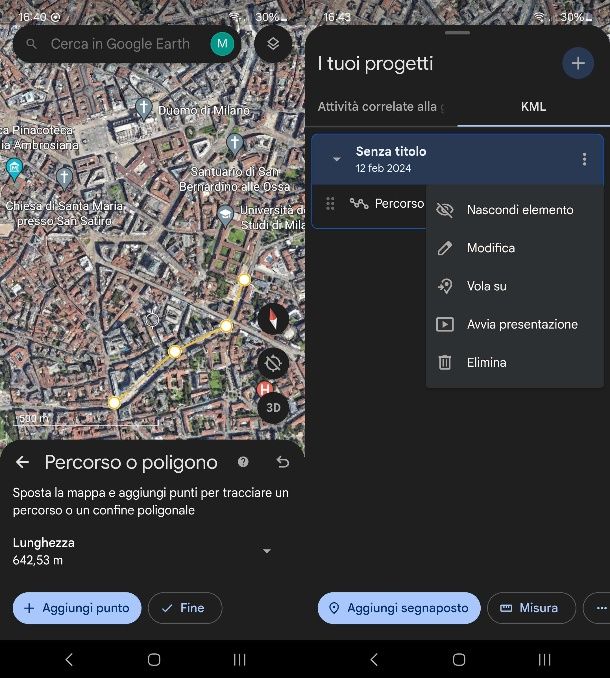The height and width of the screenshot is (678, 610).
Task: Click the search magnifier icon
Action: tap(31, 44)
